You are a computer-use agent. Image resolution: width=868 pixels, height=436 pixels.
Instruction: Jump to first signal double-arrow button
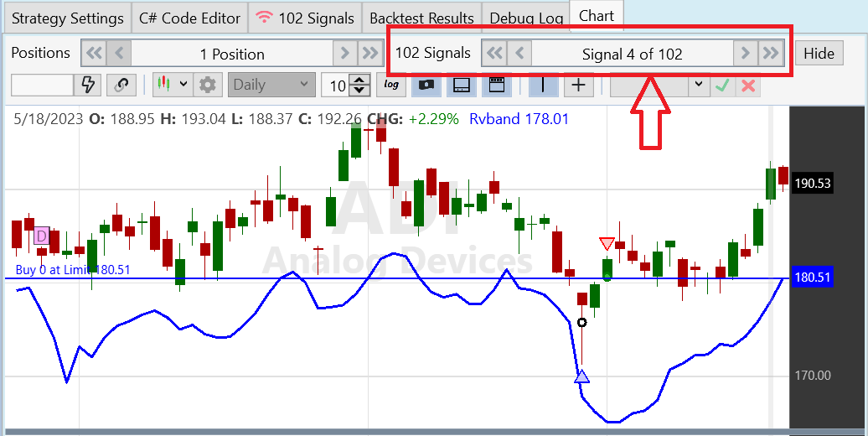click(494, 54)
